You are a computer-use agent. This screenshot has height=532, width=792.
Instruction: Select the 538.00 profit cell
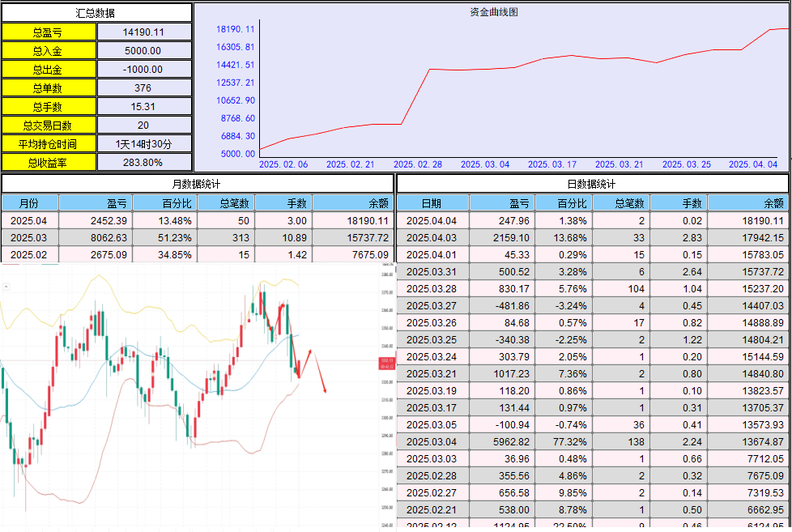502,510
